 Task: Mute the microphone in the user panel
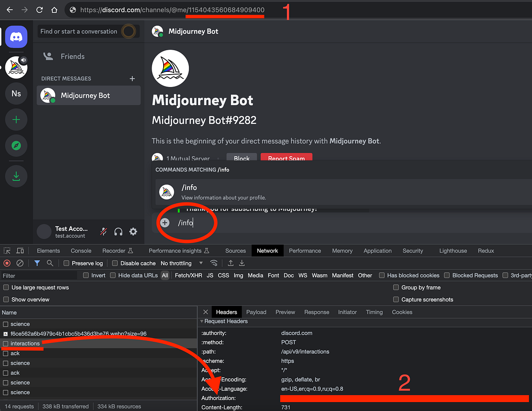pos(103,231)
